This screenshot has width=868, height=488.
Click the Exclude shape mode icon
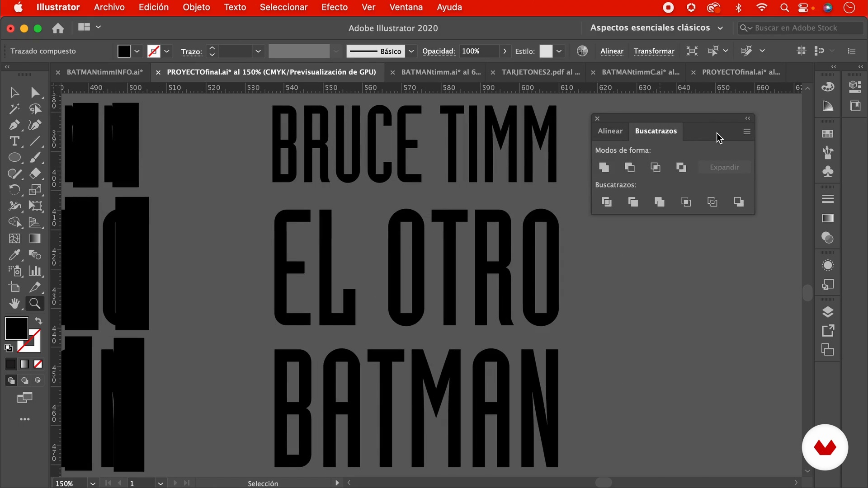681,168
